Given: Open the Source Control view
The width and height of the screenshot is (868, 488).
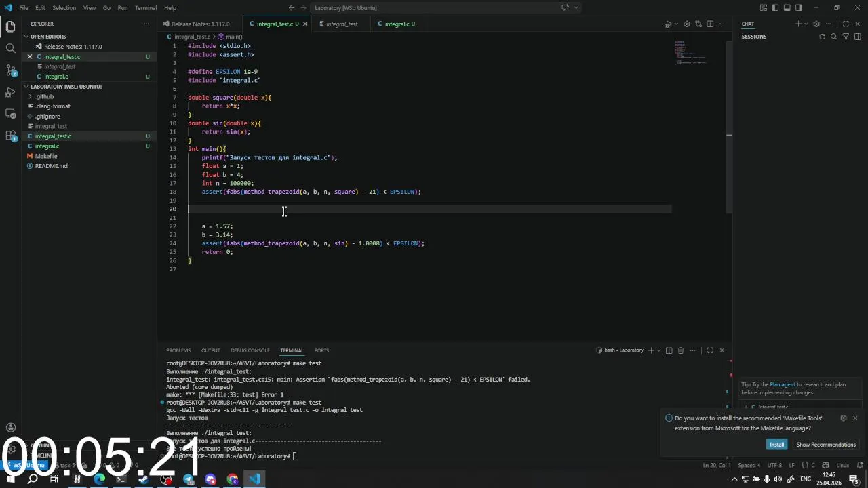Looking at the screenshot, I should point(10,70).
